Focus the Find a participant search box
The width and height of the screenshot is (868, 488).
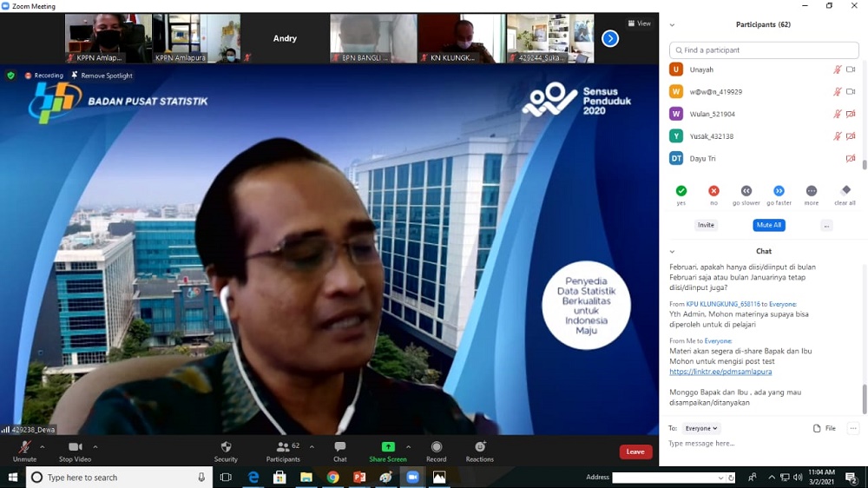764,49
